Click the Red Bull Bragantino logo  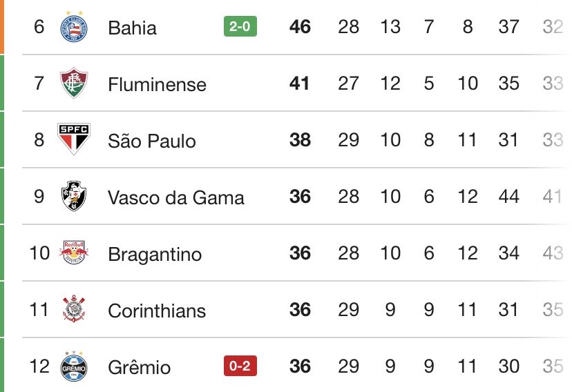[x=73, y=253]
